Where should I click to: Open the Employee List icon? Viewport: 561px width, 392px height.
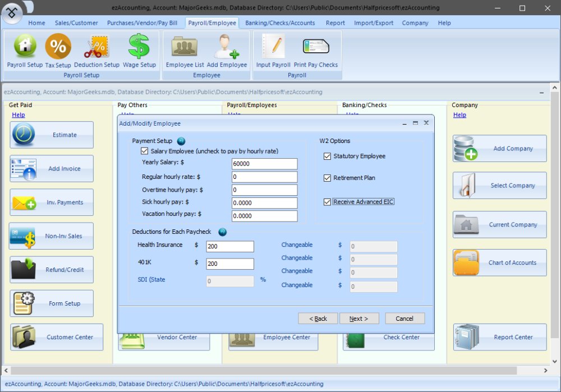tap(185, 50)
